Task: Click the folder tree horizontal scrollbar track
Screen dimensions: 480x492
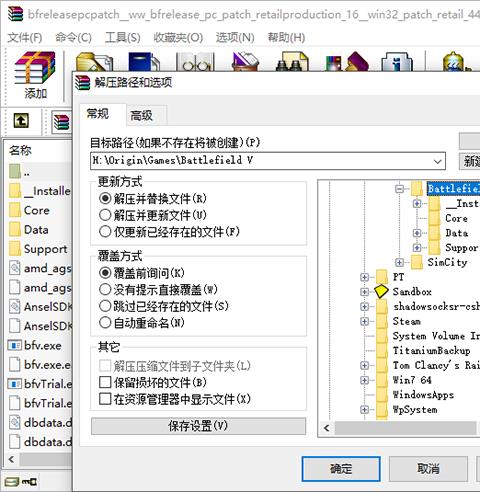Action: pos(405,428)
